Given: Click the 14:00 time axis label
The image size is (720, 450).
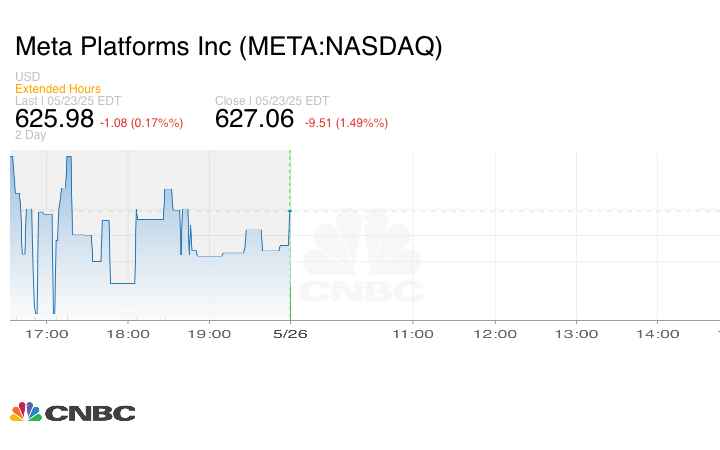Looking at the screenshot, I should pos(659,334).
